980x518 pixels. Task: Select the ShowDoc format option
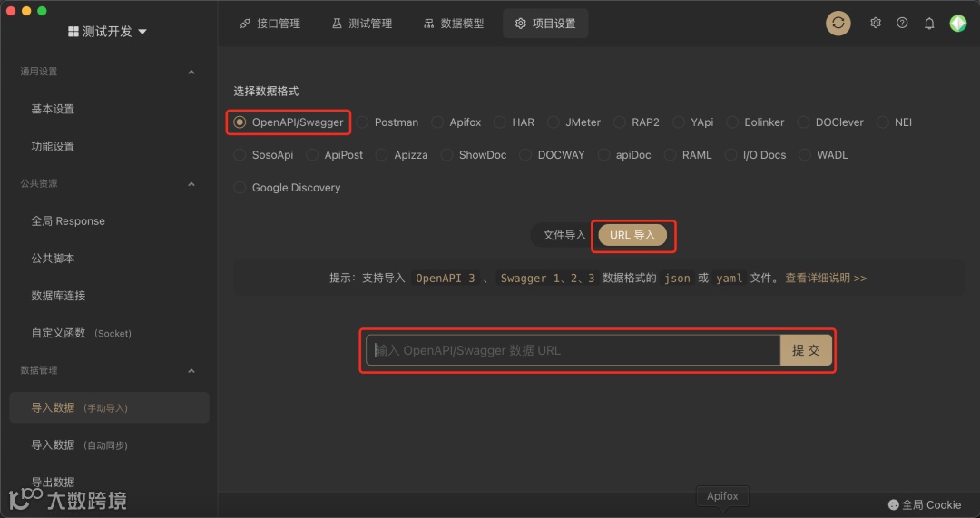click(x=474, y=155)
